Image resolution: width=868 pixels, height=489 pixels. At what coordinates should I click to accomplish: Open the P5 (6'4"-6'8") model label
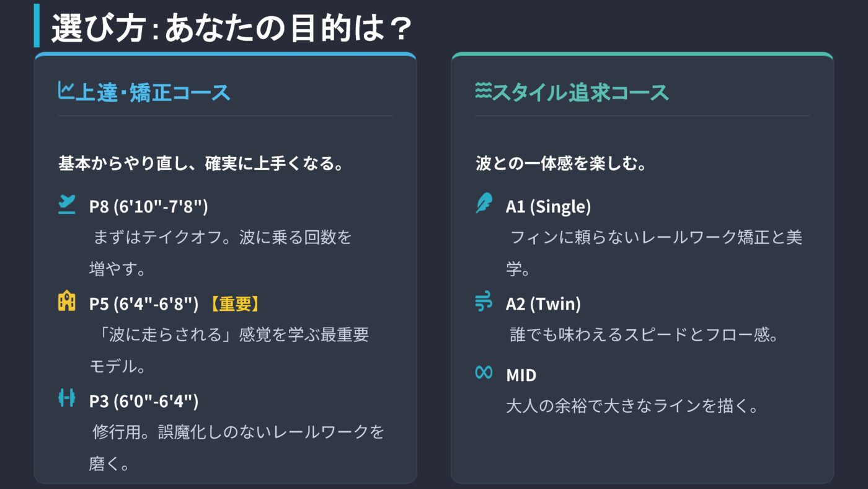coord(144,304)
